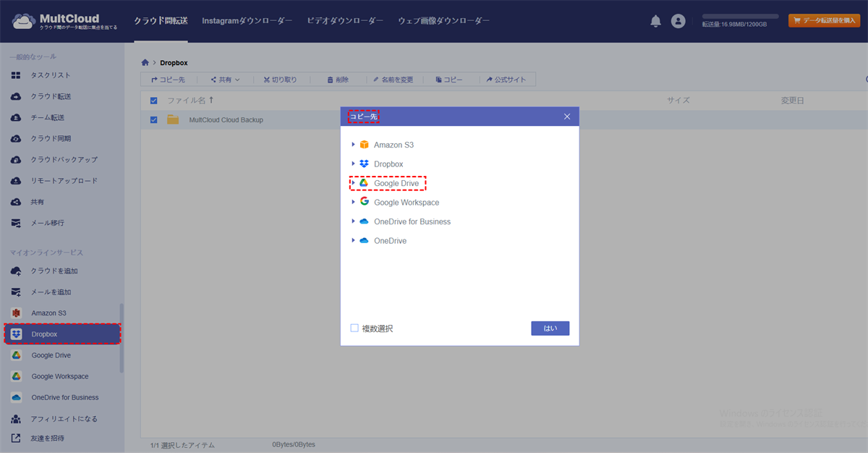Close the コピー先 dialog
The image size is (868, 453).
coord(567,117)
